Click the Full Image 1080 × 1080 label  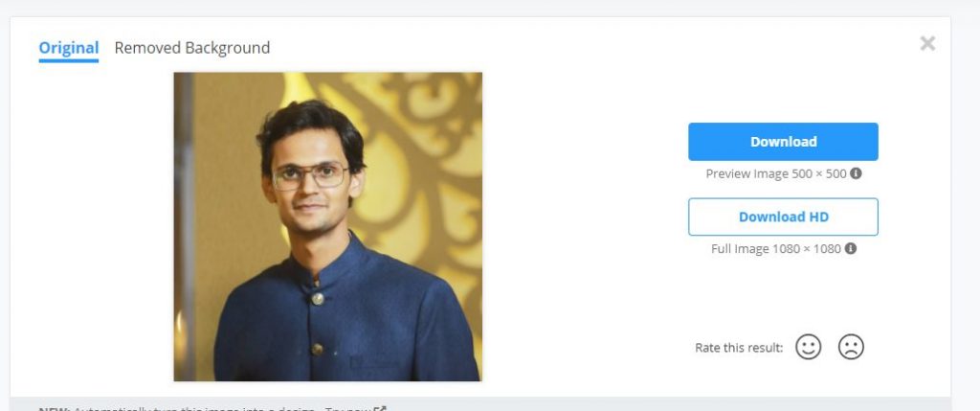775,249
